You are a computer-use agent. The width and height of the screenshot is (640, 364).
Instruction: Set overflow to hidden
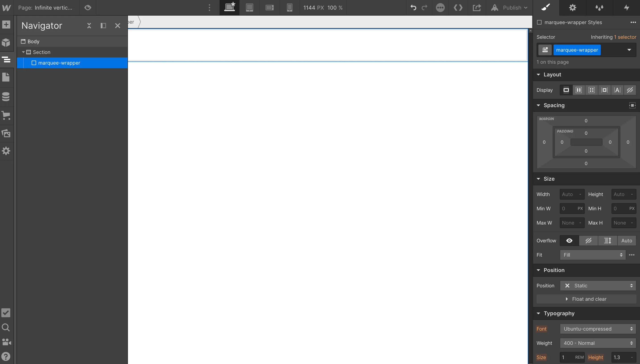588,241
